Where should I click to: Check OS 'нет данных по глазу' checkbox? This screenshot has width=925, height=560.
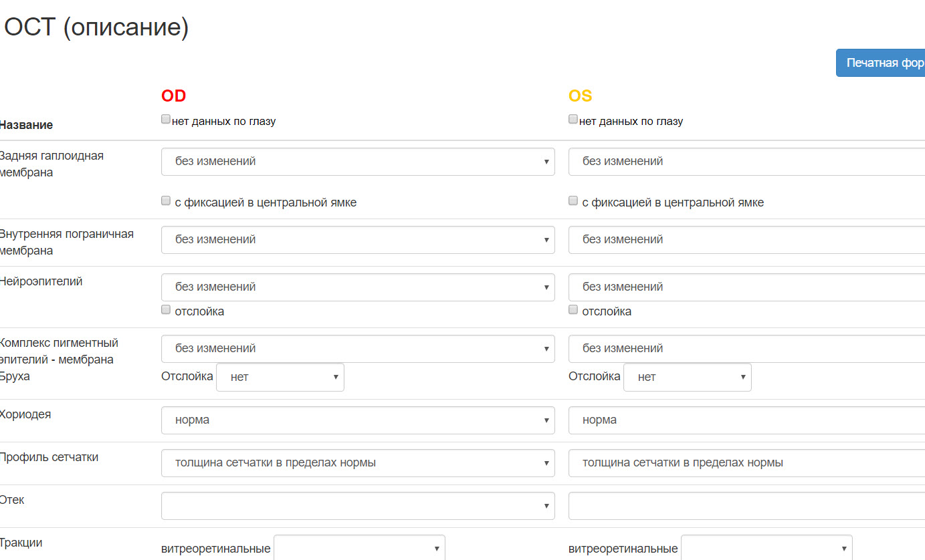click(x=573, y=120)
